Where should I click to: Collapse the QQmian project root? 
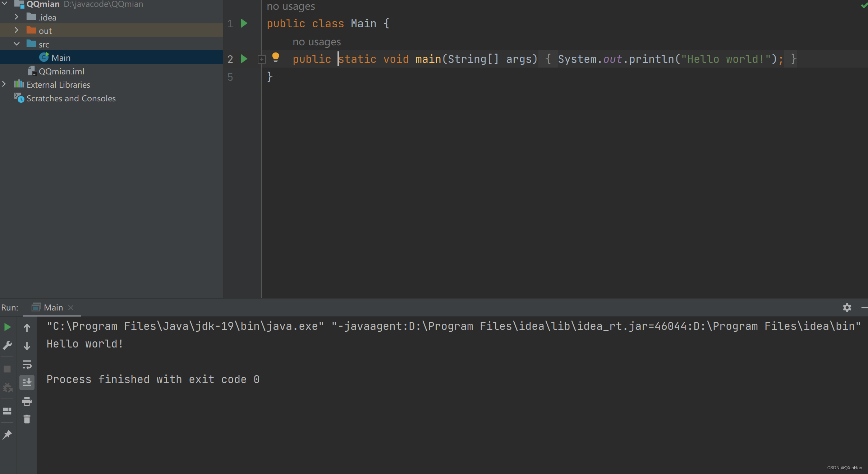(x=5, y=4)
